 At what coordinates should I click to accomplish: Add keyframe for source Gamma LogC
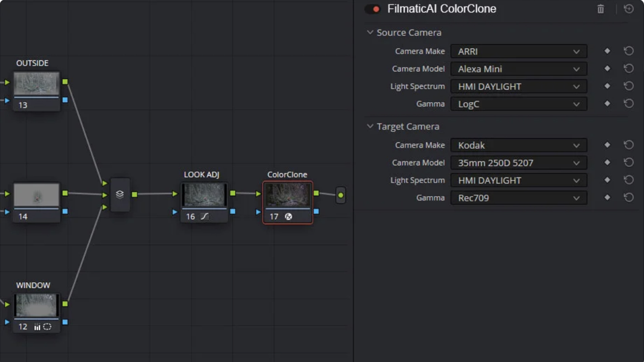607,103
